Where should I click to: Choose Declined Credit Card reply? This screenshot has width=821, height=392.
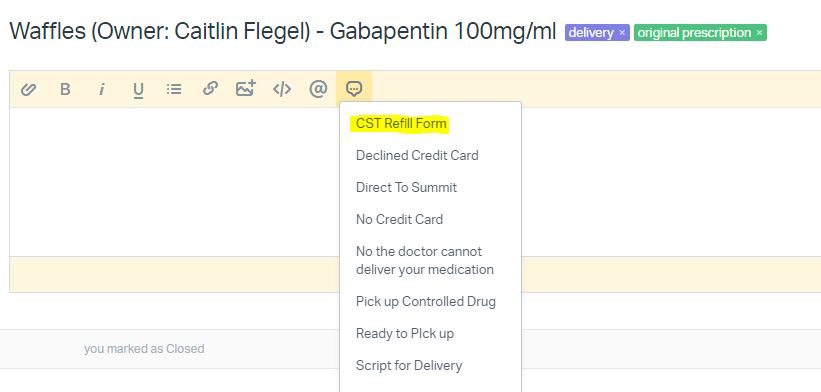pos(417,155)
